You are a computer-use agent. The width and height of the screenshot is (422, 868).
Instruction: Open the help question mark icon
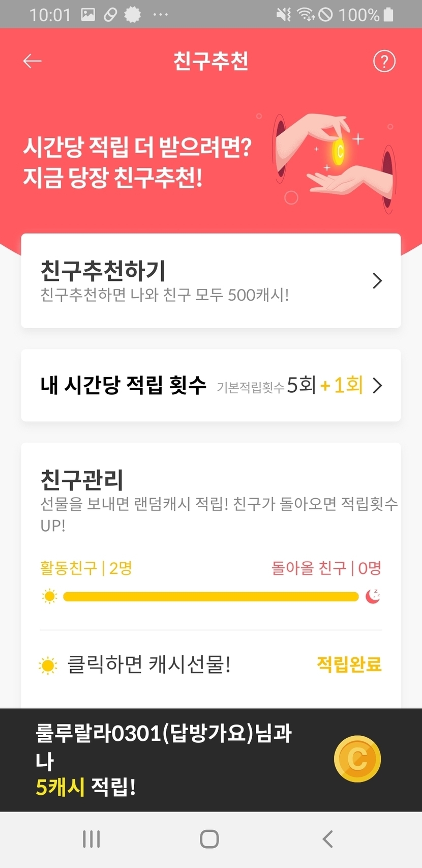[384, 62]
